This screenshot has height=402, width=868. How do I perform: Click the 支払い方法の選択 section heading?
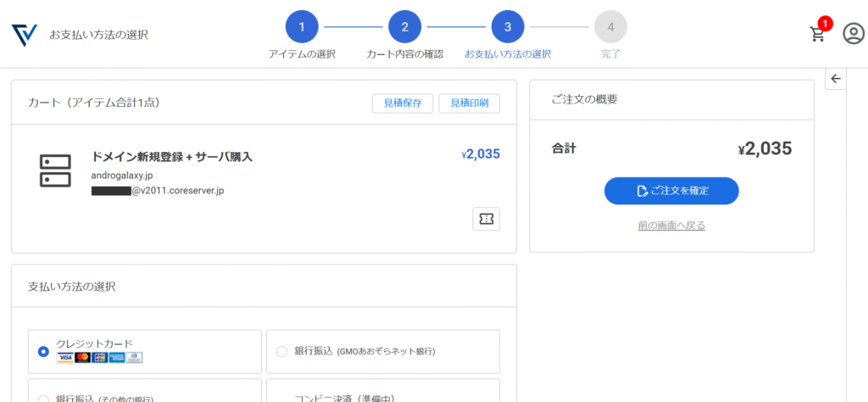click(x=72, y=287)
